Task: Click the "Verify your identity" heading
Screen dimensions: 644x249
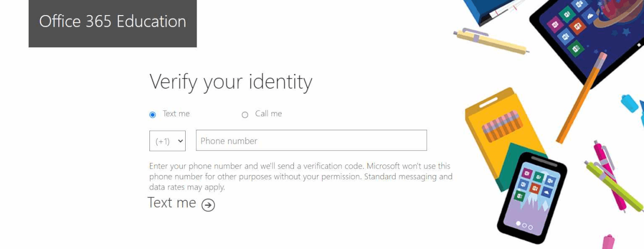Action: pos(231,81)
